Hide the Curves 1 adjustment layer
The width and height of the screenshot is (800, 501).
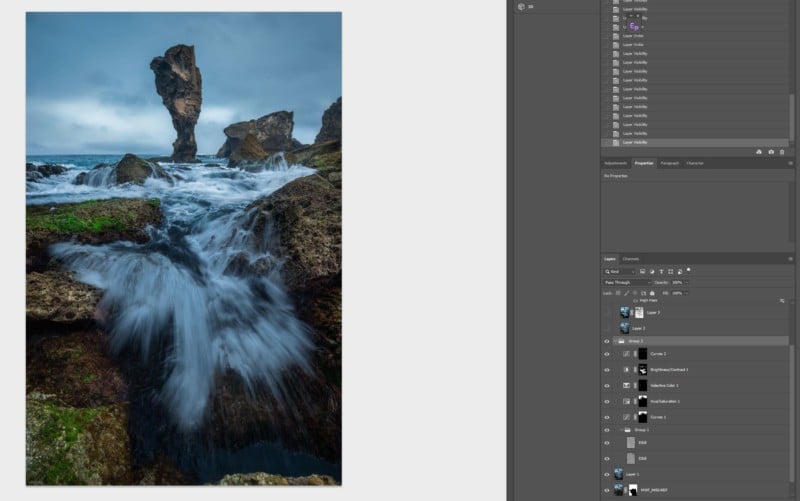607,417
